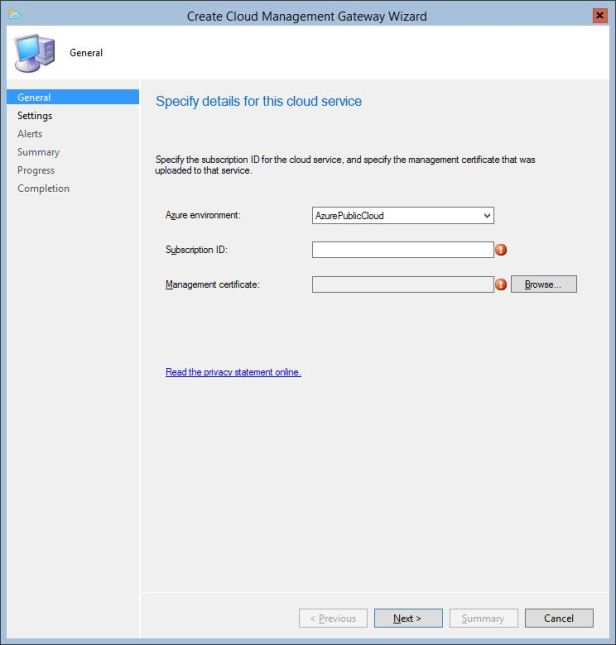
Task: Select the General step in sidebar
Action: tap(73, 97)
